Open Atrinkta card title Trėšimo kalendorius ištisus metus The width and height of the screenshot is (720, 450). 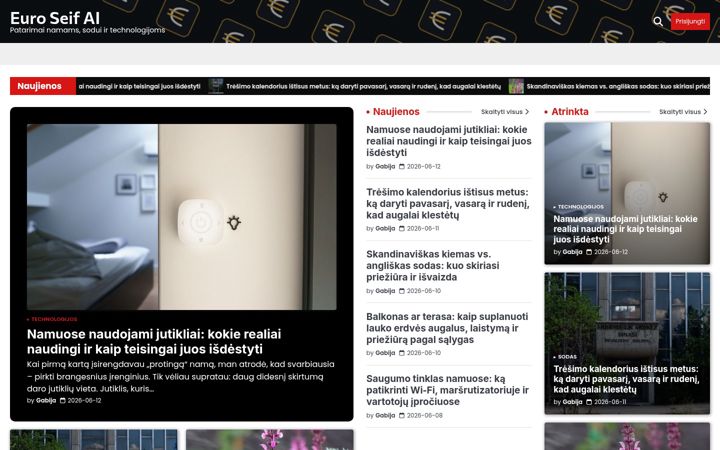click(x=626, y=379)
